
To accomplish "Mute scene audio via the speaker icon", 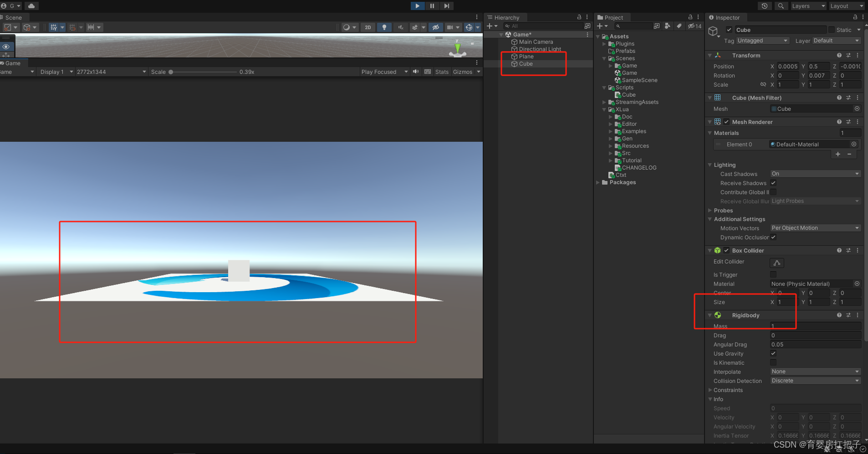I will [x=401, y=27].
